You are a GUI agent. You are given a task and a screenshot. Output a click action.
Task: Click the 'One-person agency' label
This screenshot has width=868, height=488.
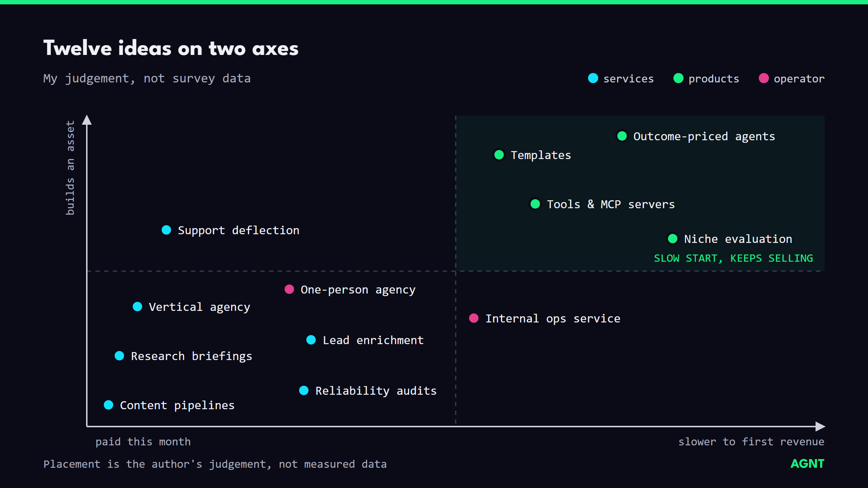358,290
